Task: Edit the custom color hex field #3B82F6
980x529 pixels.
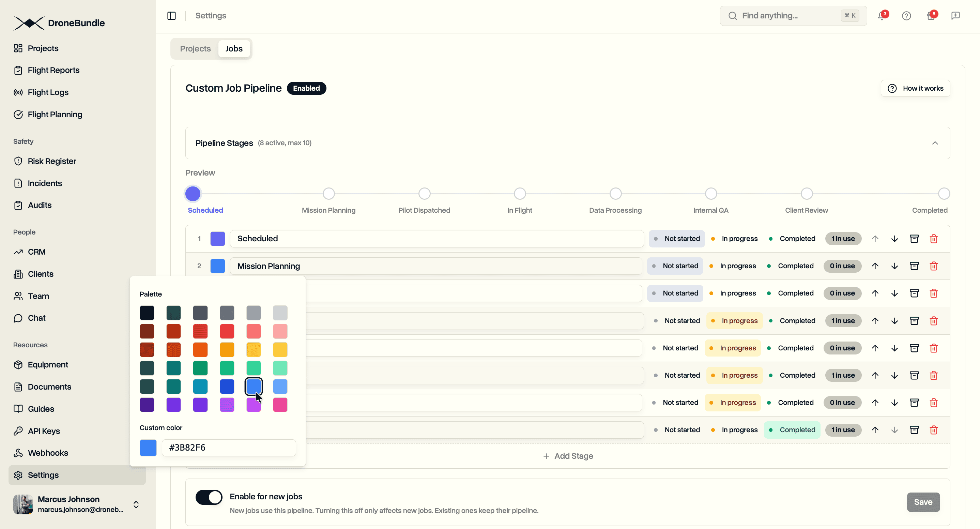Action: click(x=229, y=448)
